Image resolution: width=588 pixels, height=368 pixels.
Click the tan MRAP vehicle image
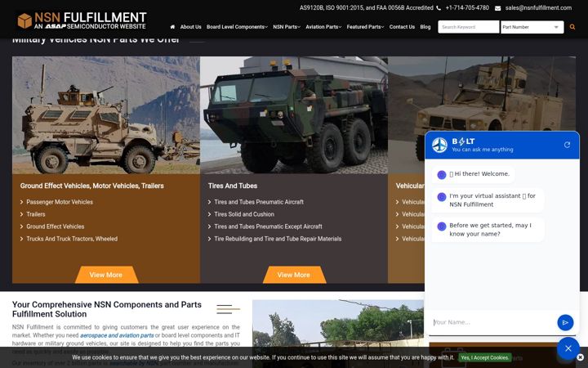point(106,115)
